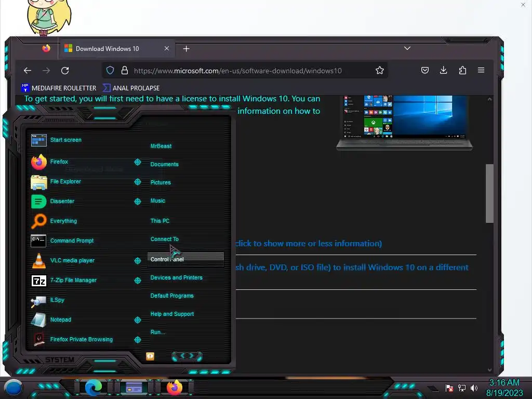Image resolution: width=532 pixels, height=399 pixels.
Task: Expand the Dissenter jump list arrow
Action: point(137,202)
